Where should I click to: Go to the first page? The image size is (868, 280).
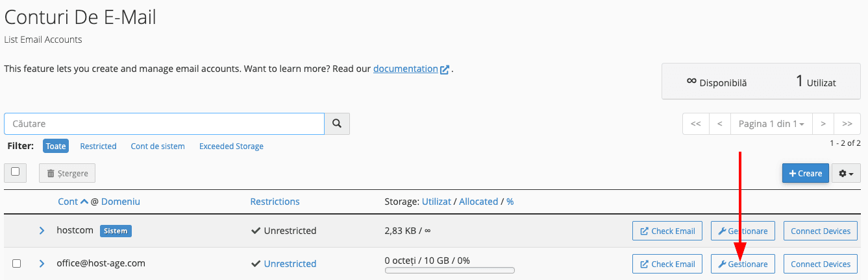(695, 123)
